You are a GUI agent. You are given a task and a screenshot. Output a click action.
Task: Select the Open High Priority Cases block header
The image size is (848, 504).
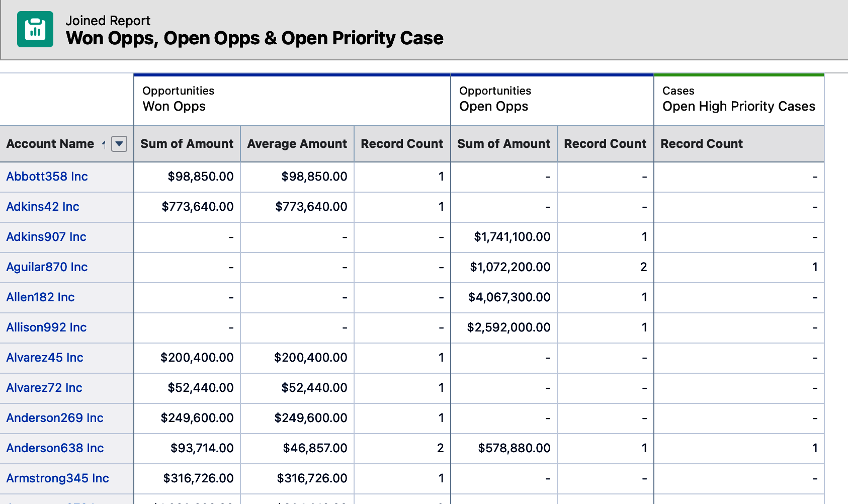(x=739, y=100)
